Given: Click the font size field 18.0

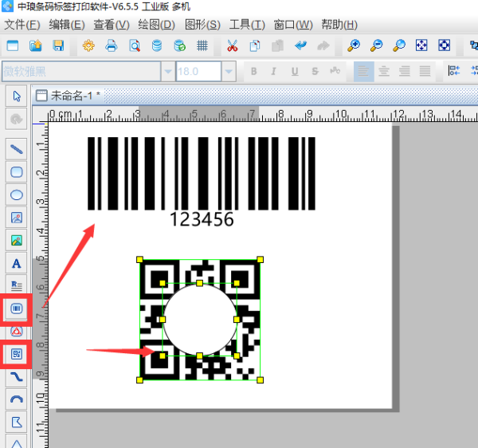Looking at the screenshot, I should (x=198, y=72).
